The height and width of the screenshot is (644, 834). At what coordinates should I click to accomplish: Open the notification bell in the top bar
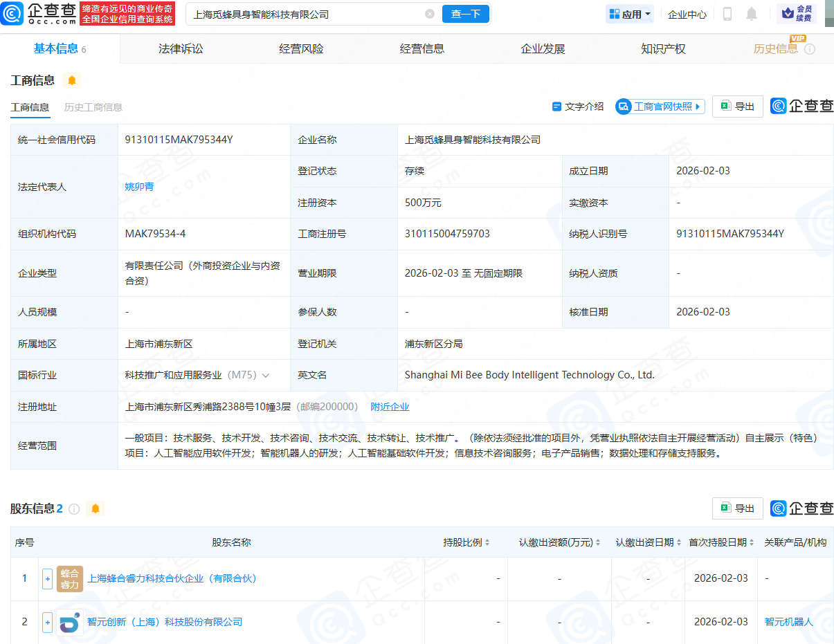click(752, 14)
